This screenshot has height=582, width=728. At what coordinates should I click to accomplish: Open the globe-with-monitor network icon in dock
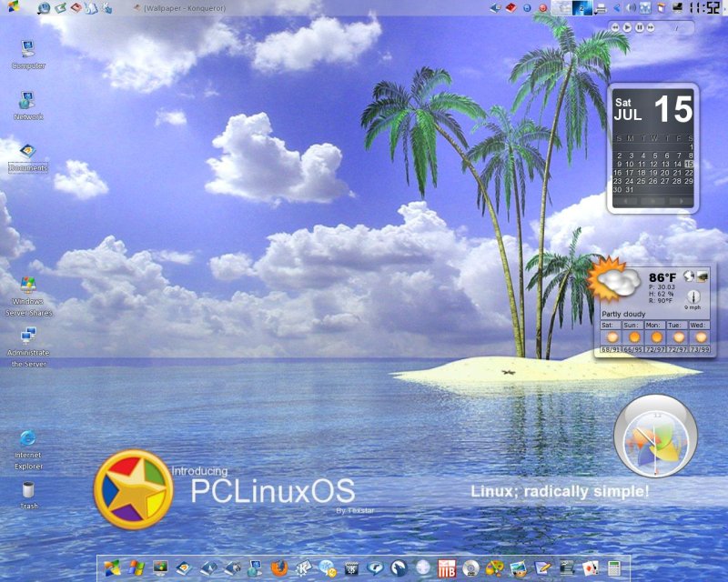[255, 568]
